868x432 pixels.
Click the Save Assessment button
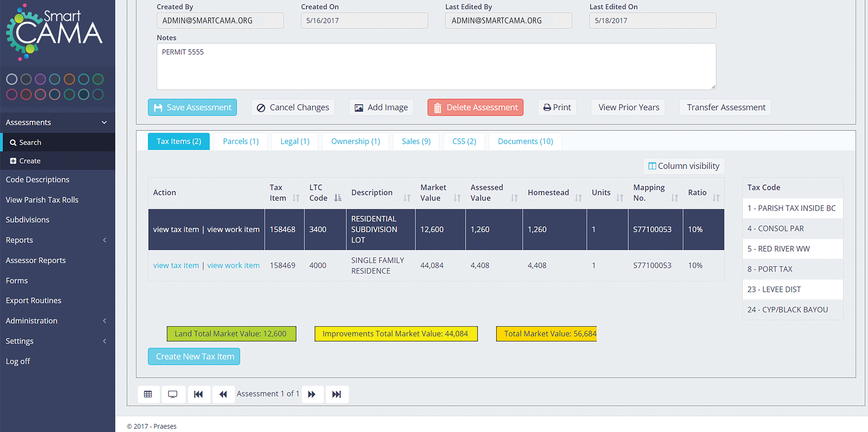click(x=192, y=108)
